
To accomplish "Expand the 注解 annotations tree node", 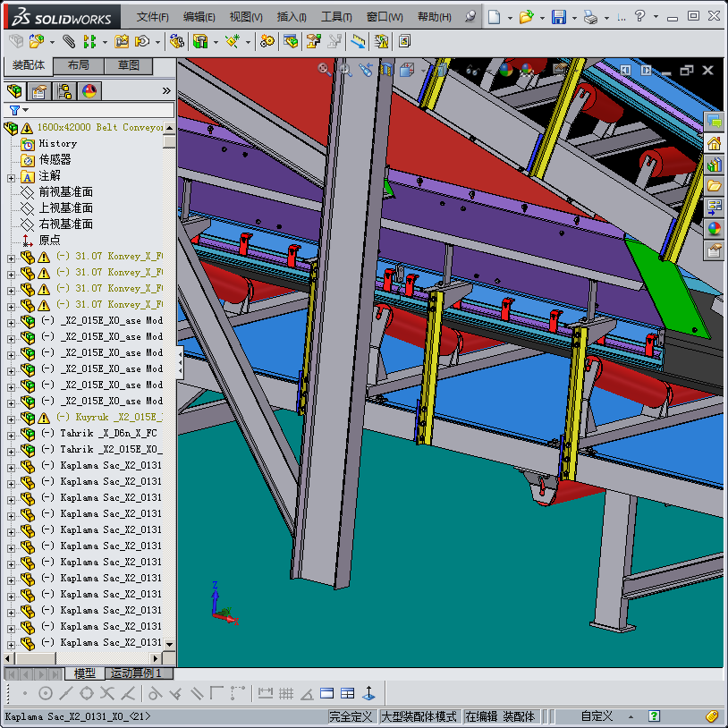I will pos(11,176).
